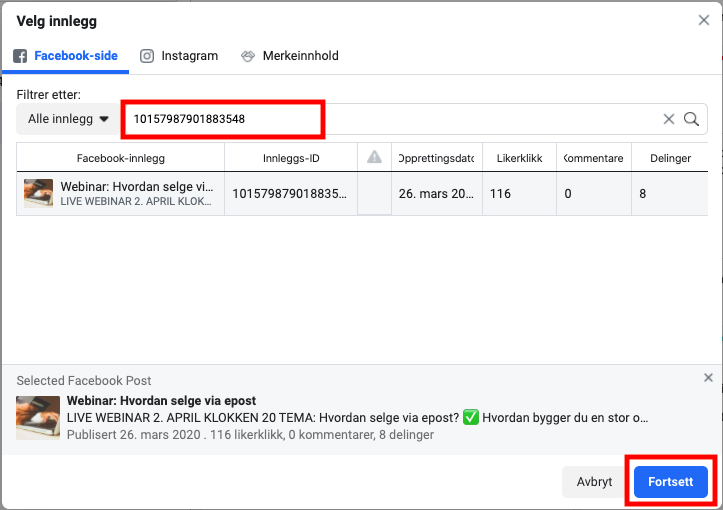Click the Fortsett button
This screenshot has width=723, height=510.
(670, 482)
